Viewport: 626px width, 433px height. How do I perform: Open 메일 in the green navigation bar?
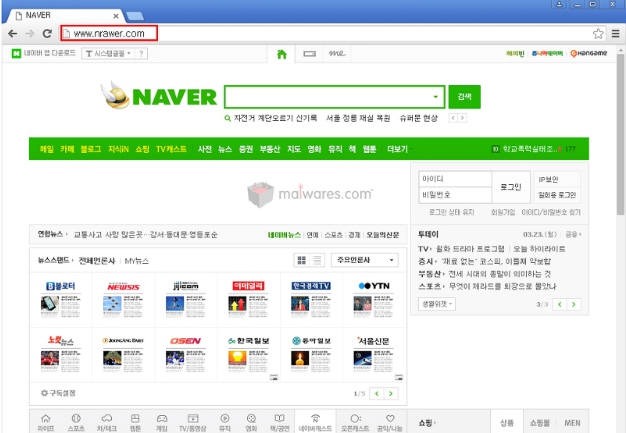pos(47,149)
